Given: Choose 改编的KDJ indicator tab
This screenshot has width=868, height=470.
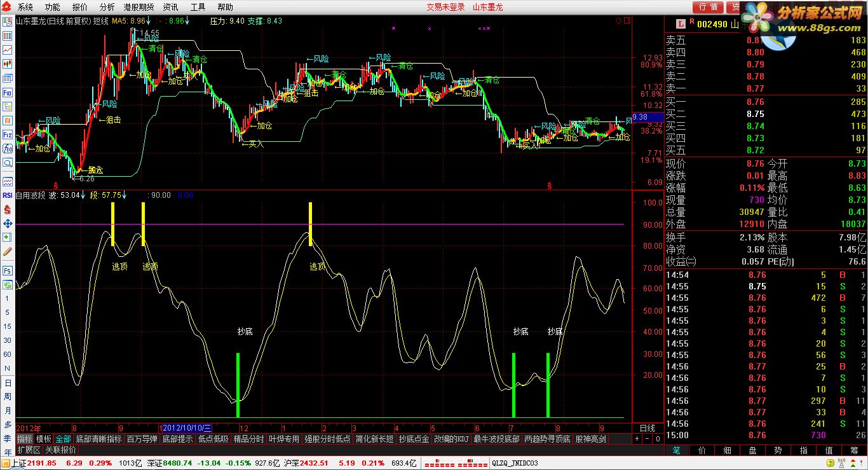Looking at the screenshot, I should (451, 439).
